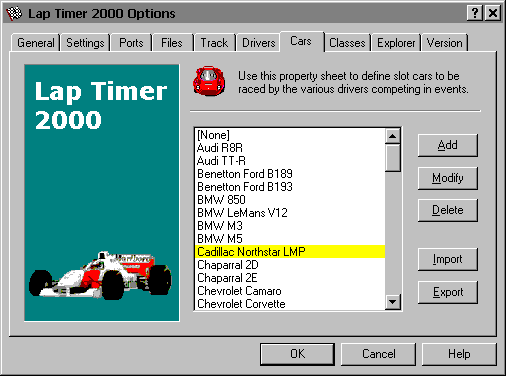Switch to the Drivers tab

point(259,43)
